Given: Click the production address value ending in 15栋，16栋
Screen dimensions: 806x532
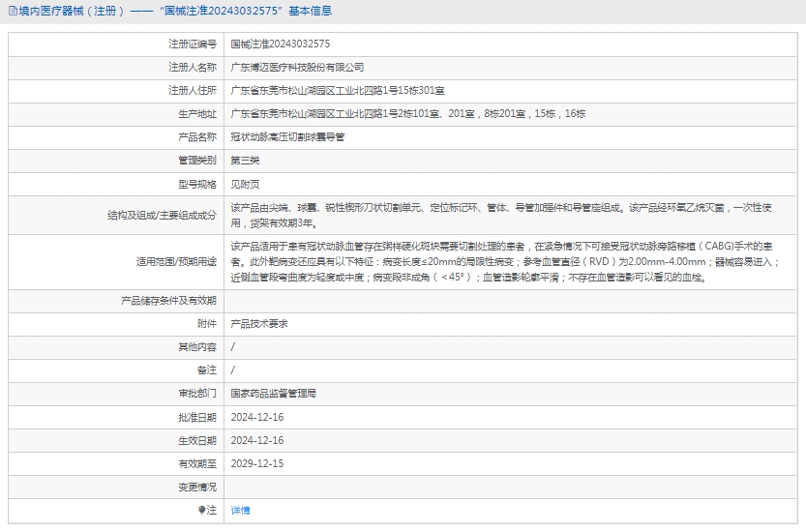Looking at the screenshot, I should (407, 114).
